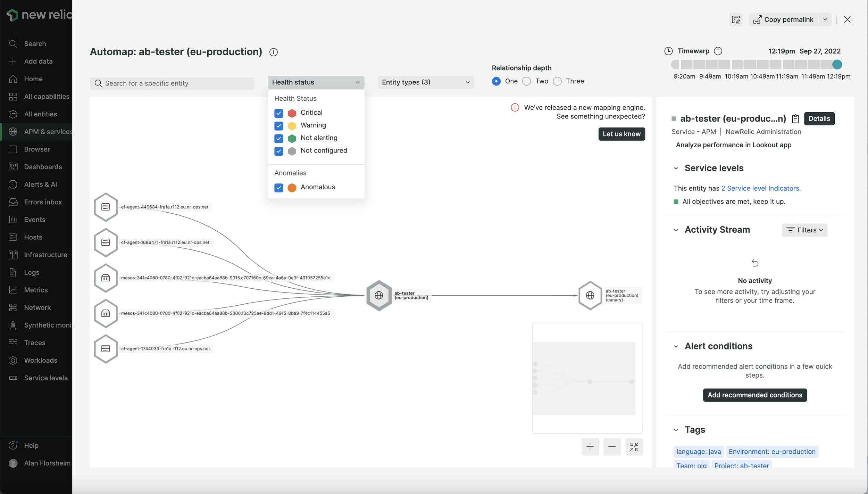Click Add recommended conditions button
868x494 pixels.
pyautogui.click(x=754, y=395)
